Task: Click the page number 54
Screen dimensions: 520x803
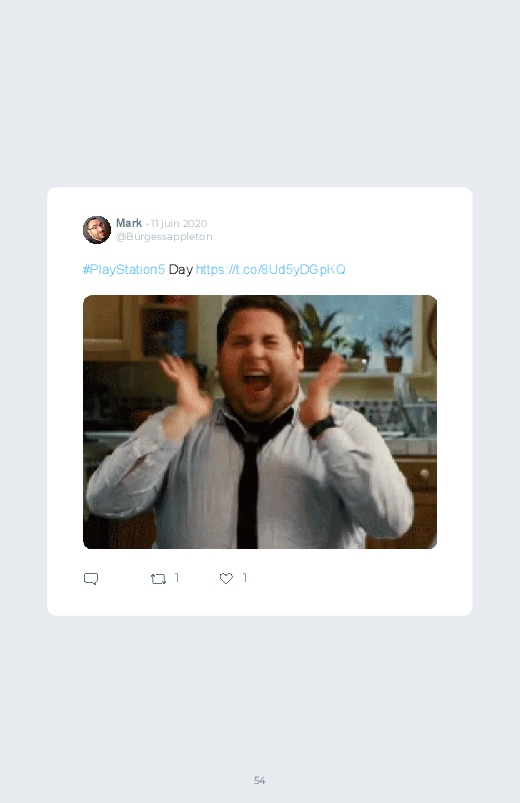Action: [x=260, y=780]
